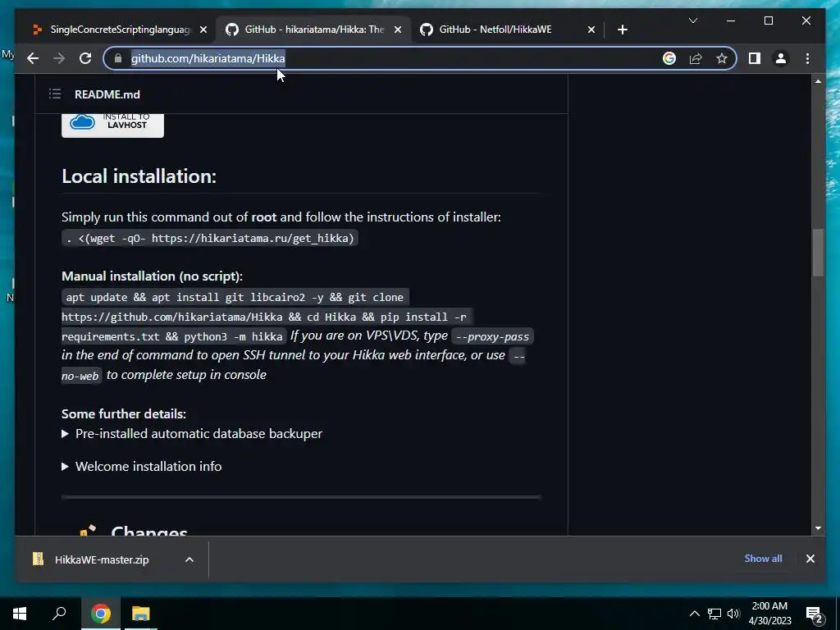The image size is (840, 630).
Task: Open the volume tray icon
Action: coord(733,614)
